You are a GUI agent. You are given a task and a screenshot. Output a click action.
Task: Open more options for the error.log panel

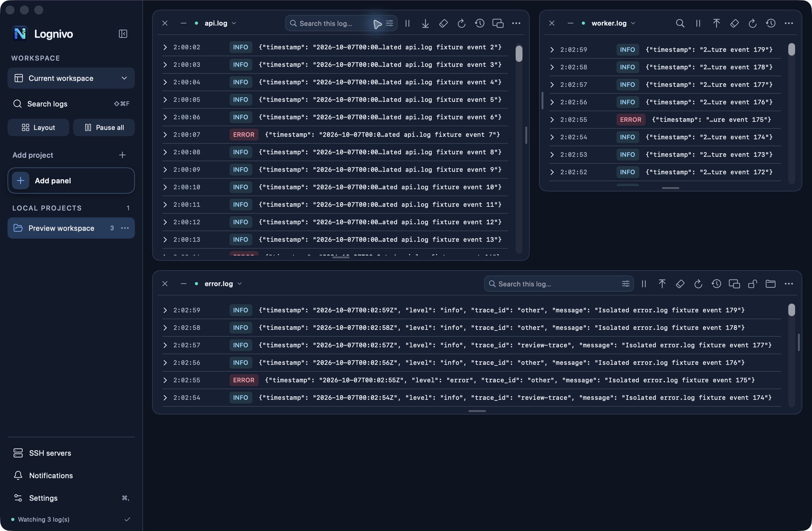tap(789, 284)
